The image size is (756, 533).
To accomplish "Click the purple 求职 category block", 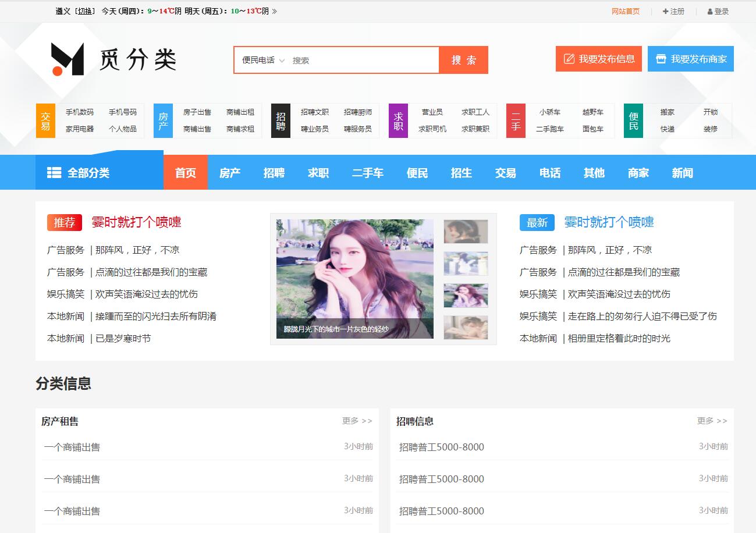I will (x=398, y=121).
